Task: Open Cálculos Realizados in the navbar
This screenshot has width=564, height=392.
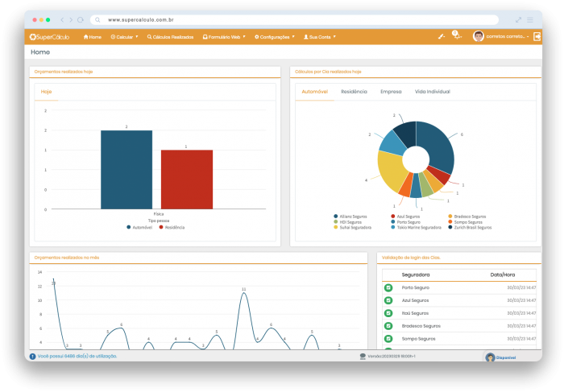Action: (x=170, y=37)
